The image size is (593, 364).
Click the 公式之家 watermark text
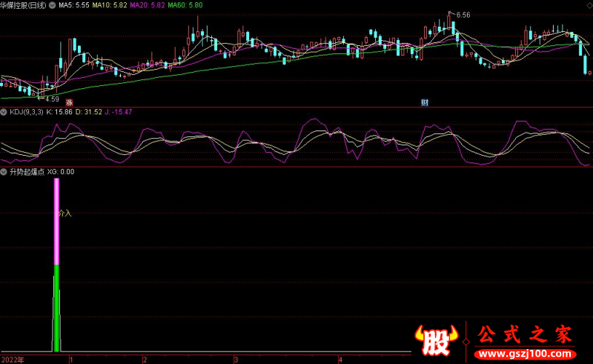pos(525,335)
